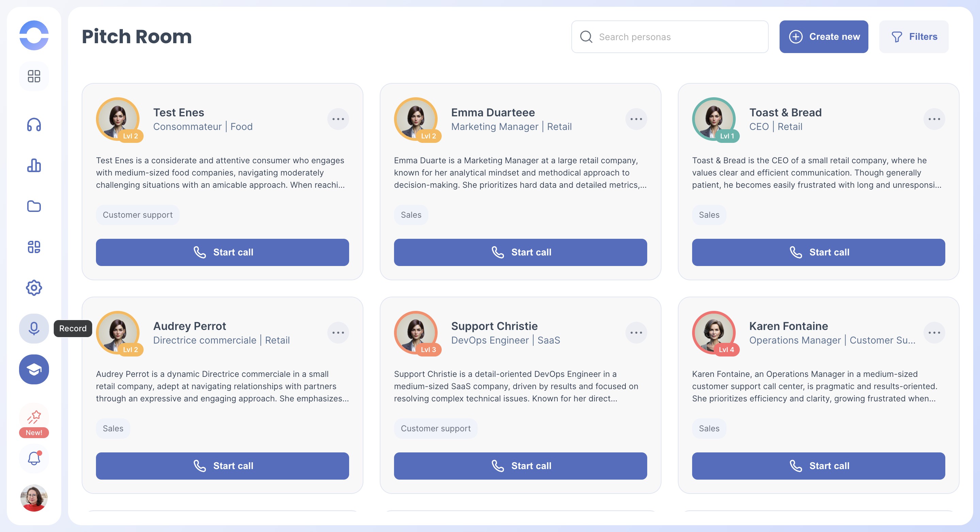Open options menu for Test Enes card
Viewport: 980px width, 532px height.
point(338,119)
